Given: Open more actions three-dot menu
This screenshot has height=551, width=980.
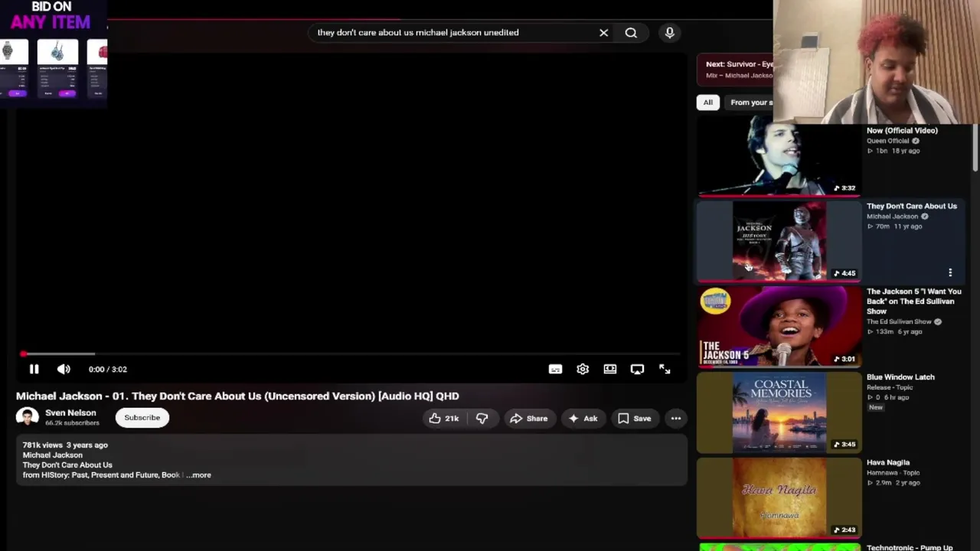Looking at the screenshot, I should pos(675,419).
